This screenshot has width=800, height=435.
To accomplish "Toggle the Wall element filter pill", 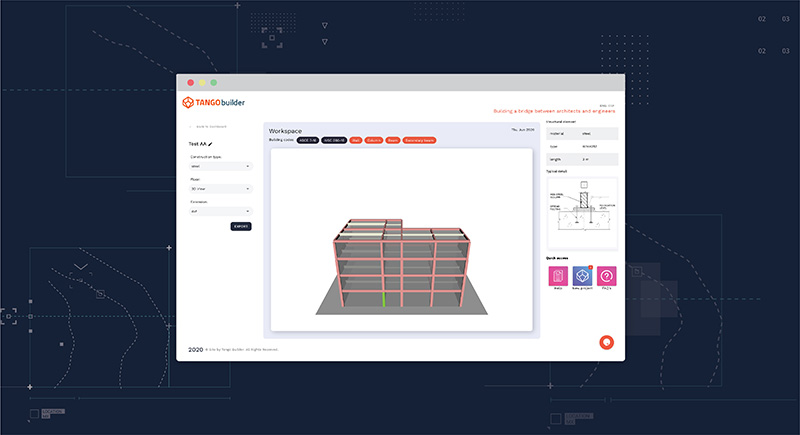I will [355, 140].
